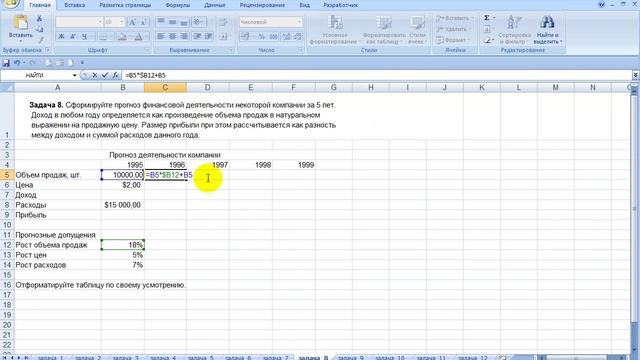Toggle Underline (Ч) formatting
The width and height of the screenshot is (640, 360).
tap(84, 37)
